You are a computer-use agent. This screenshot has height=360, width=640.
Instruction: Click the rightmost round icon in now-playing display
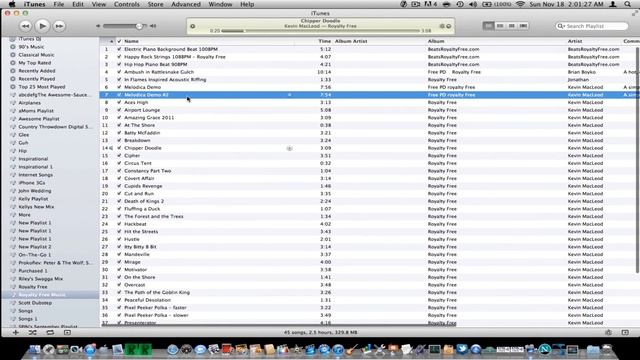pos(449,27)
